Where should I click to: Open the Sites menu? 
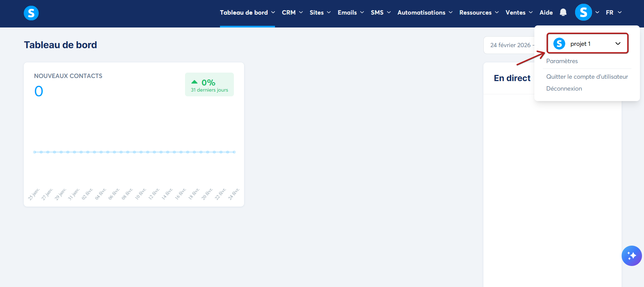pos(320,13)
